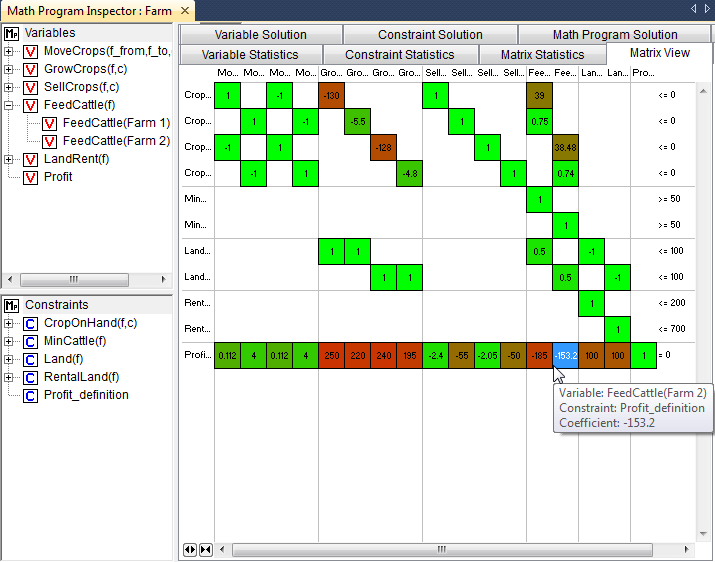Click the MP icon beside Variables header

click(11, 33)
